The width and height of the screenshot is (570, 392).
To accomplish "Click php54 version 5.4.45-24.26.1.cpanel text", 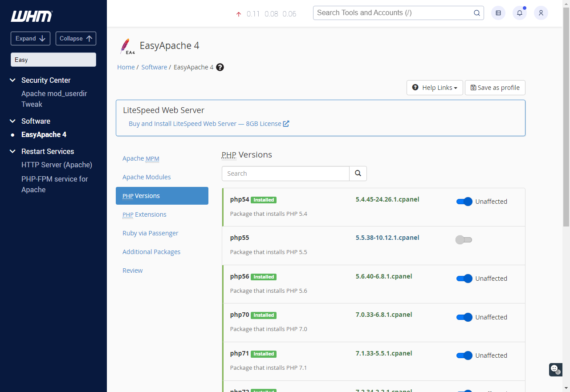I will pos(387,199).
